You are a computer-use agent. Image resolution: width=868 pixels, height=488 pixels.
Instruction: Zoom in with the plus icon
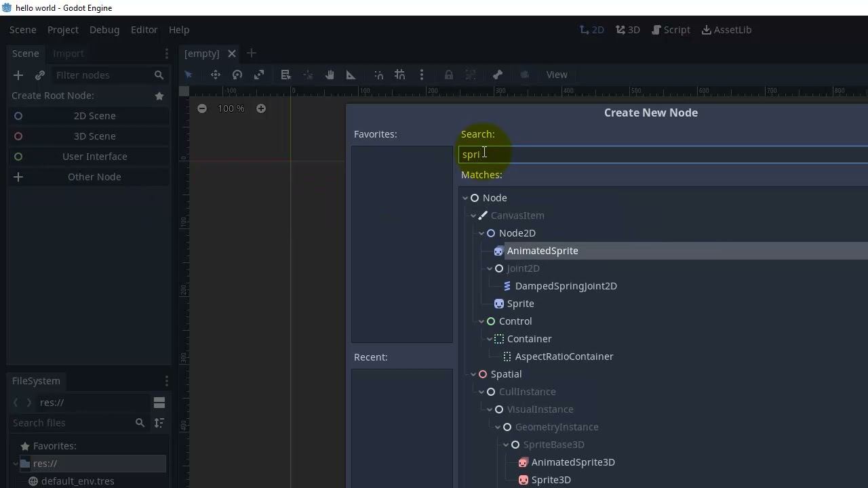tap(261, 108)
